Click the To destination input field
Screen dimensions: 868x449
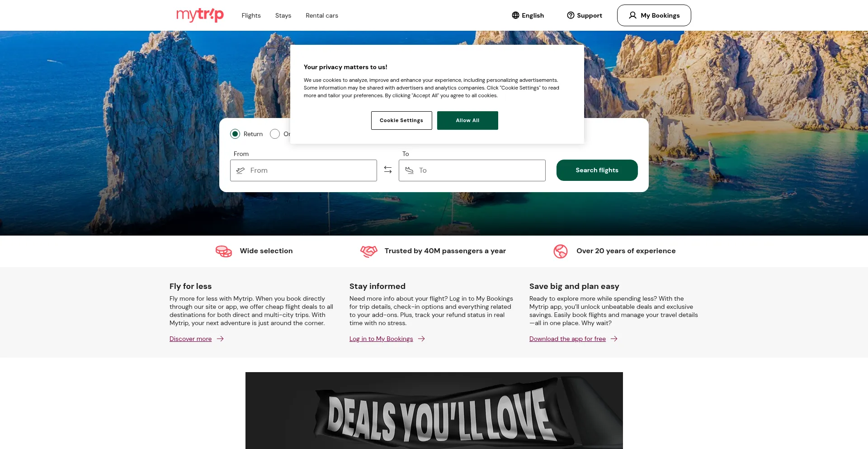472,170
